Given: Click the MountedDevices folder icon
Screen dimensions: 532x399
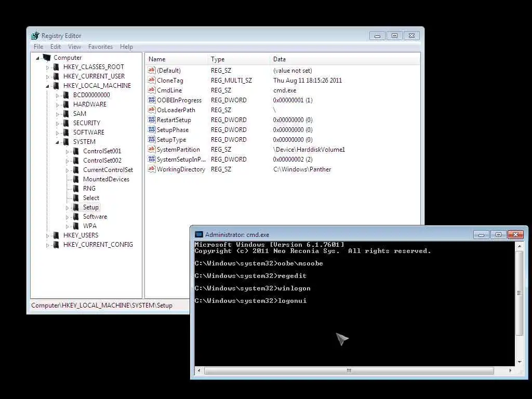Looking at the screenshot, I should pyautogui.click(x=76, y=179).
